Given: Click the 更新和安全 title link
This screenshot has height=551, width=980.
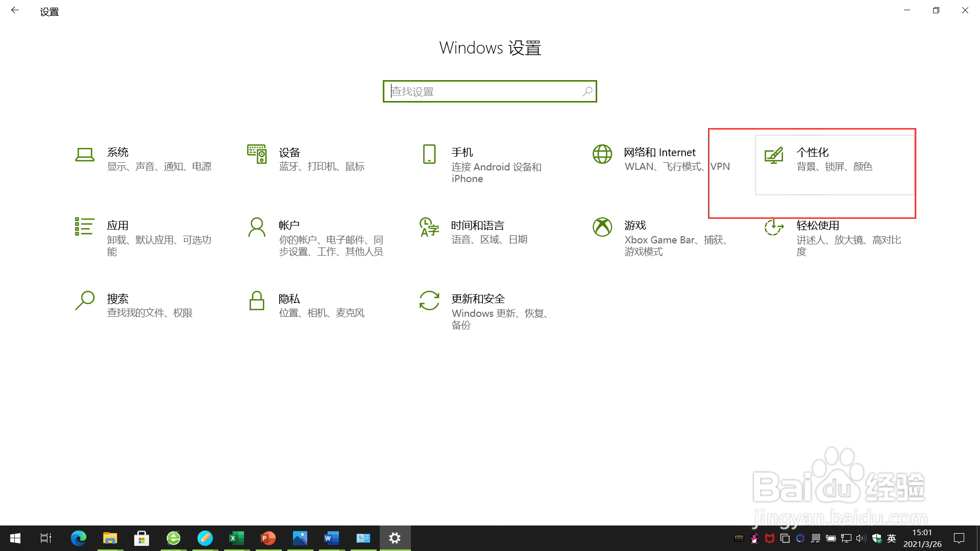Looking at the screenshot, I should pos(478,298).
